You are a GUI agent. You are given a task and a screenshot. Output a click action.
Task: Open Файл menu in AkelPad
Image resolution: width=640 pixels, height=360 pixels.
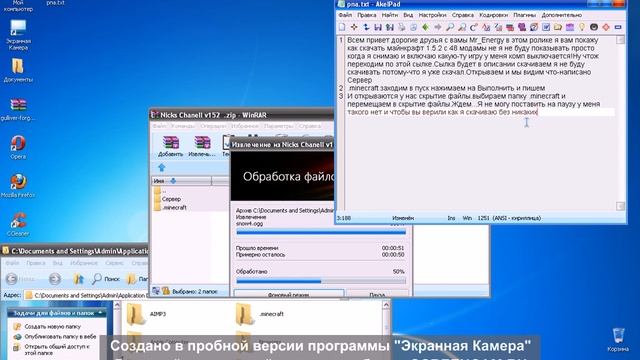click(345, 15)
